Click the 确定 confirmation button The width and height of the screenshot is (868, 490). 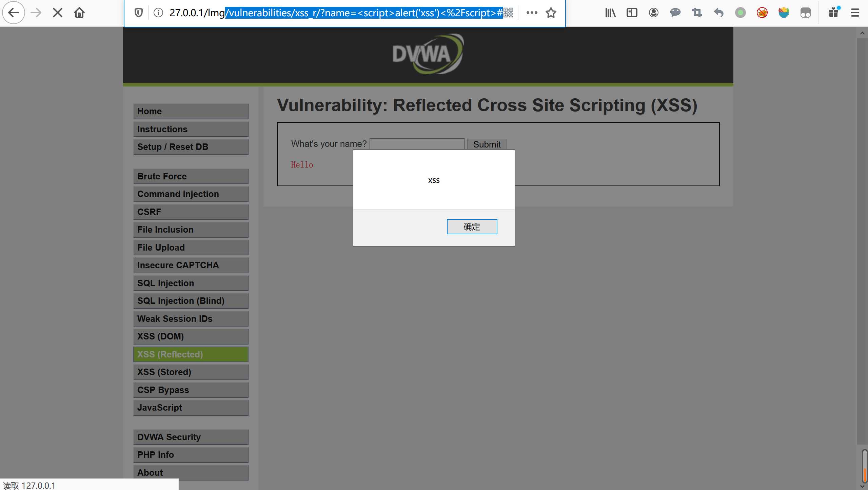coord(472,227)
